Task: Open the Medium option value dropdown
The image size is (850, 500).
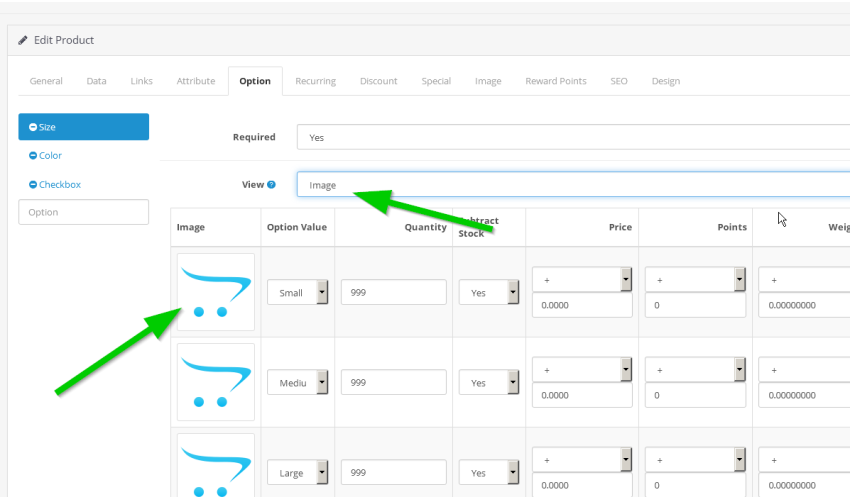Action: click(x=298, y=382)
